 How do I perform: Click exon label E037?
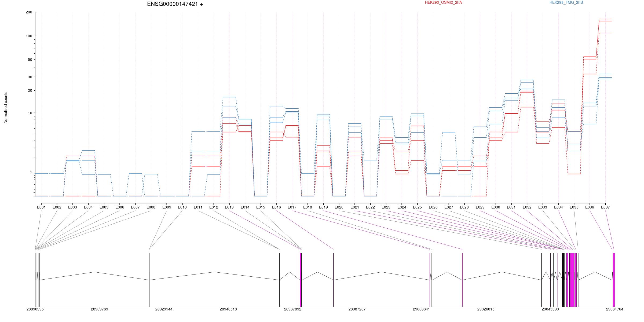point(605,207)
